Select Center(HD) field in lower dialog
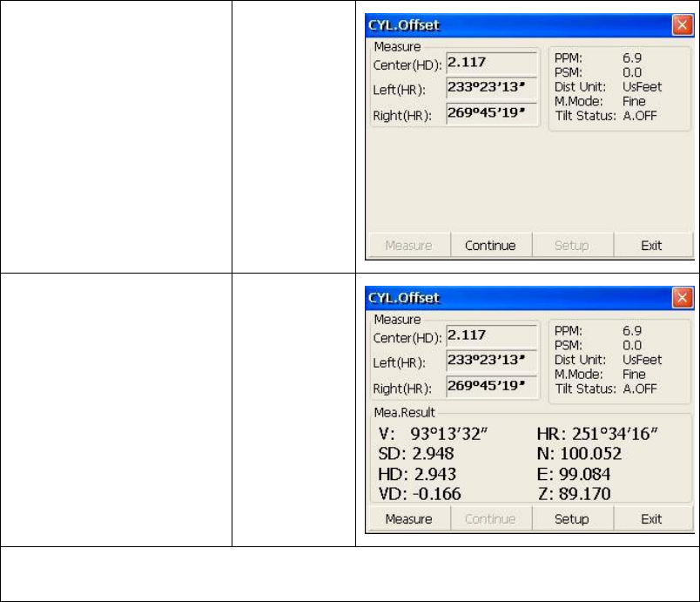 point(492,335)
